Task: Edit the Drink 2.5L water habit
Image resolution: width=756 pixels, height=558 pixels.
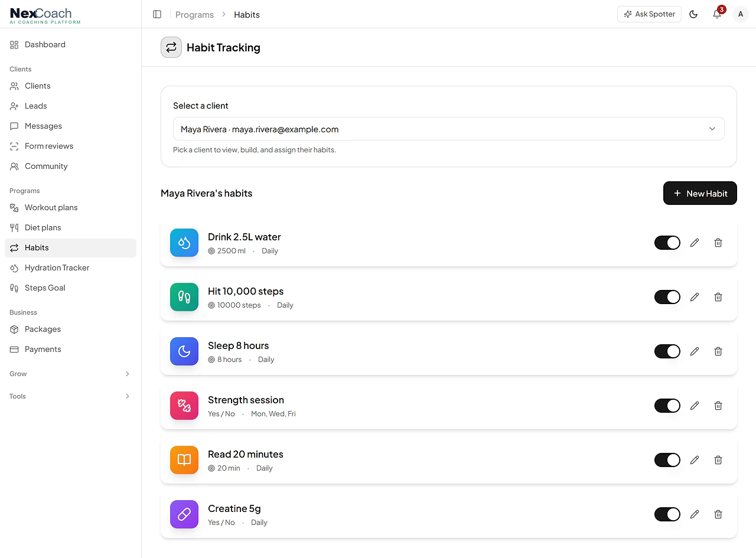Action: pos(695,243)
